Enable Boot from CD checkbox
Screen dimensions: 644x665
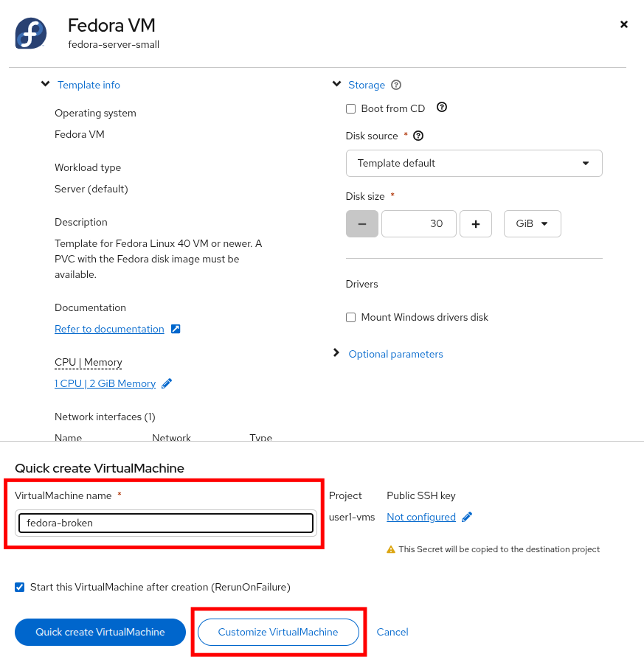(x=351, y=109)
